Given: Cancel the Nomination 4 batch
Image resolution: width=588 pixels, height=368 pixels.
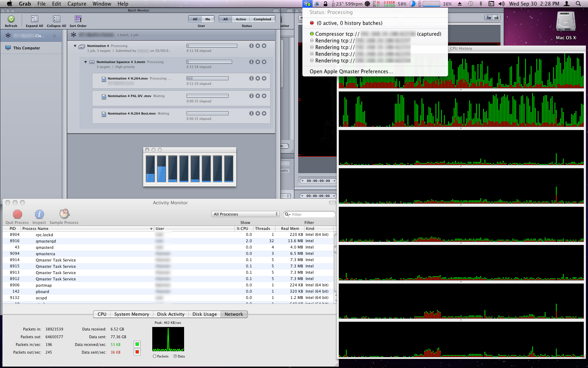Looking at the screenshot, I should pos(258,46).
